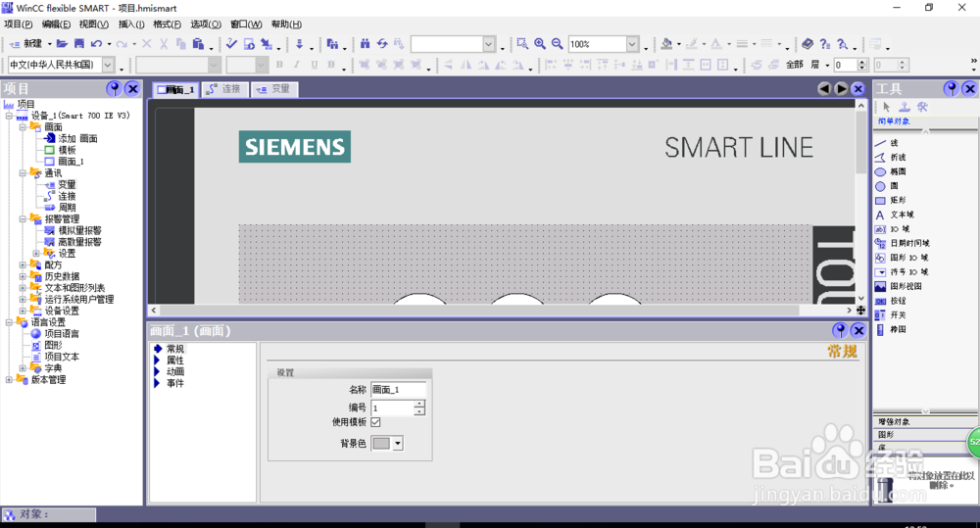Collapse the 画面 tree node
This screenshot has width=980, height=528.
[23, 127]
